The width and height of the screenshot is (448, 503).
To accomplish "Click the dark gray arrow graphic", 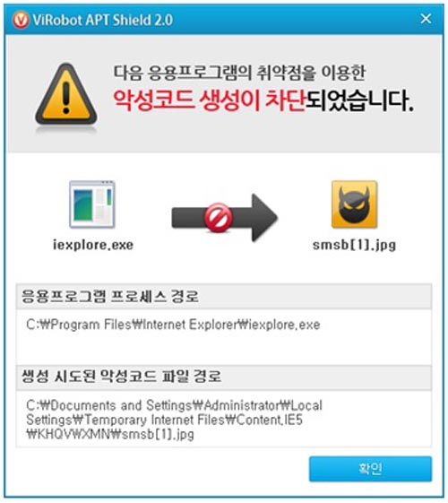I will coord(224,218).
